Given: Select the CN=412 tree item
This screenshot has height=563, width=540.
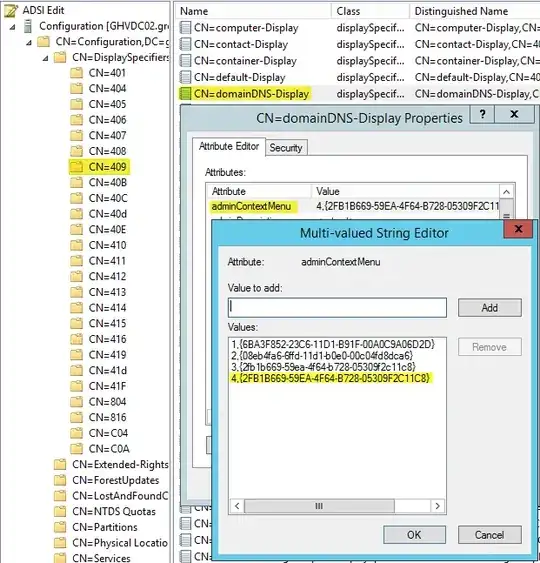Looking at the screenshot, I should (x=107, y=276).
